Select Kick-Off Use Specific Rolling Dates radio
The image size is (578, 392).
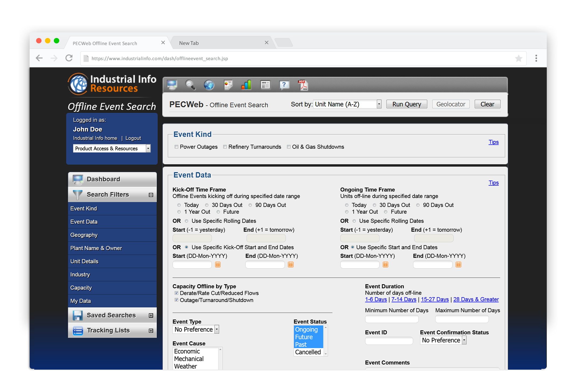click(186, 221)
